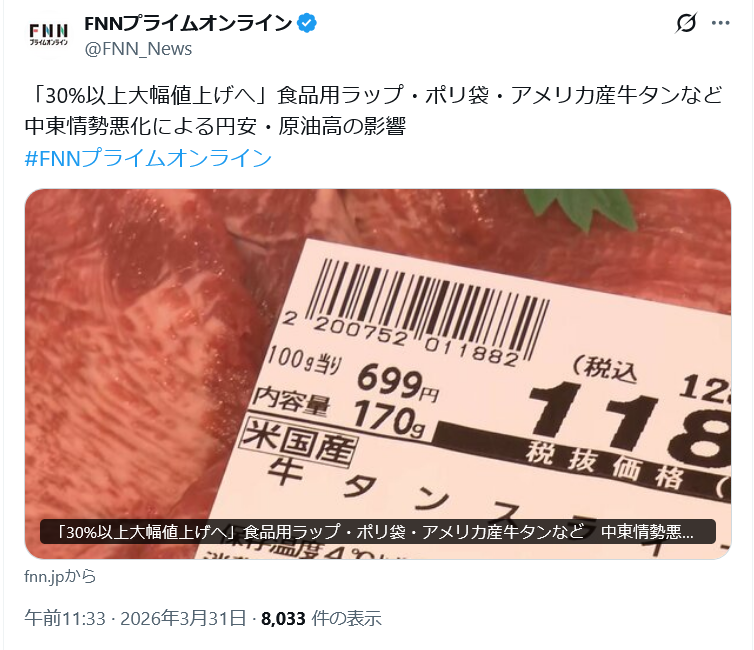Click the second line 中東情勢悪化 tweet text
The image size is (754, 650).
tap(215, 126)
